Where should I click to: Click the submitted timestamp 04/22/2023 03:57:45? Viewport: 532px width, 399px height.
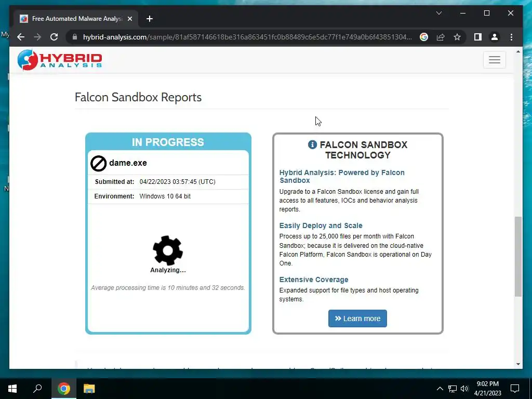pyautogui.click(x=178, y=182)
